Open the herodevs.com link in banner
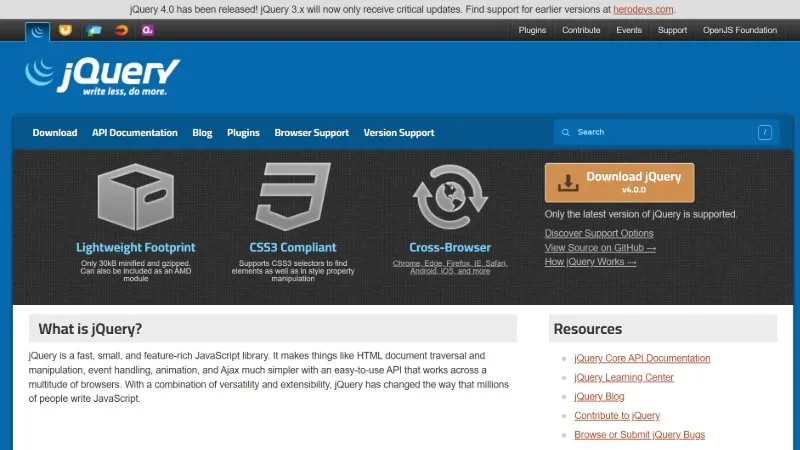Screen dimensions: 800x450 pos(643,10)
